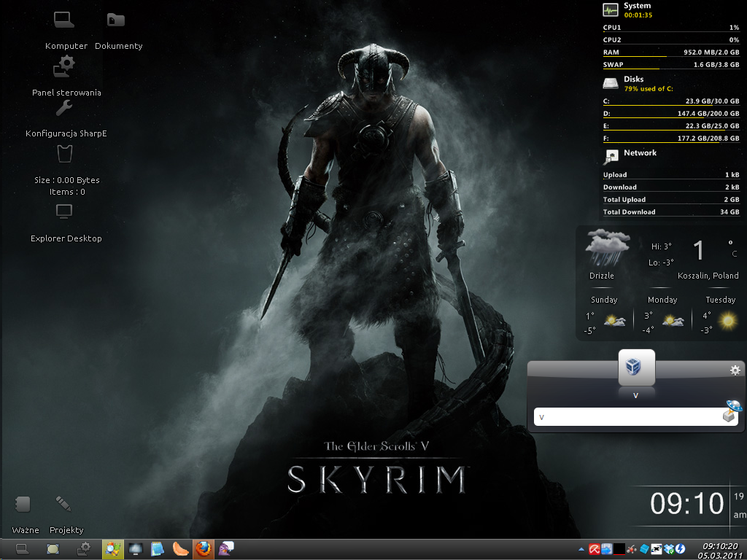Click the Monday forecast icon
The image size is (747, 560).
click(673, 321)
